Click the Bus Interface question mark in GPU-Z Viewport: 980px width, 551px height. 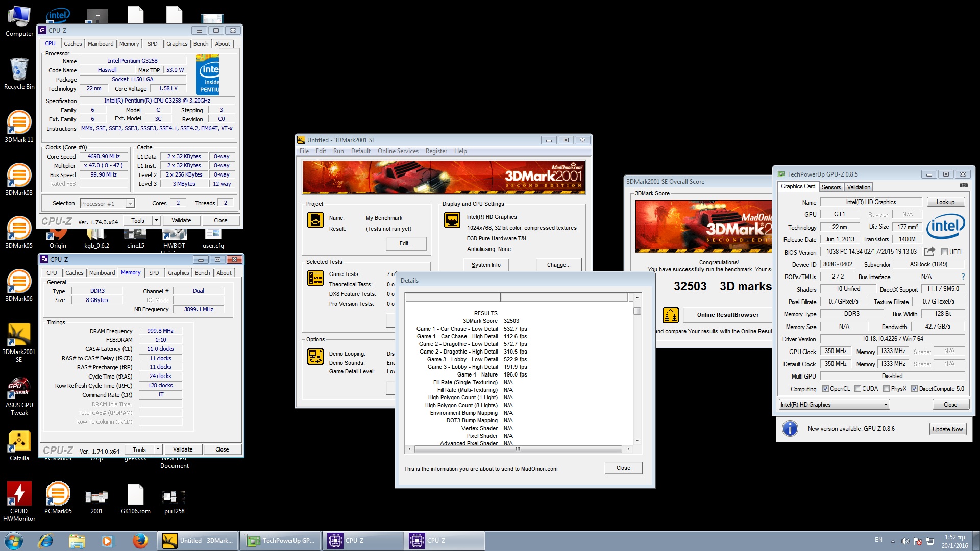coord(963,277)
